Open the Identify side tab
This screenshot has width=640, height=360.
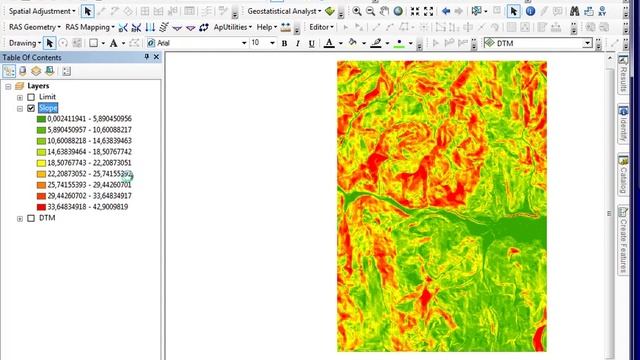point(623,124)
